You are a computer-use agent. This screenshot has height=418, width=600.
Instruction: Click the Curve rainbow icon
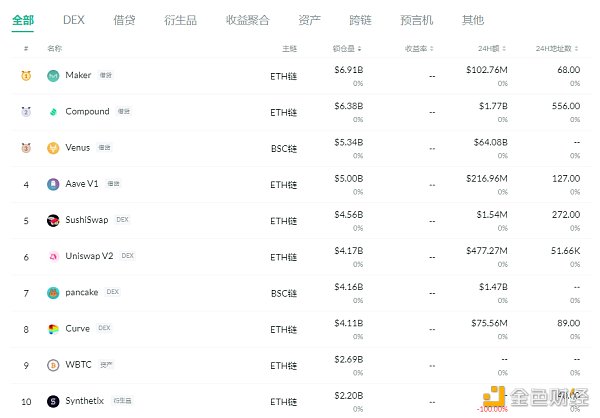click(53, 328)
